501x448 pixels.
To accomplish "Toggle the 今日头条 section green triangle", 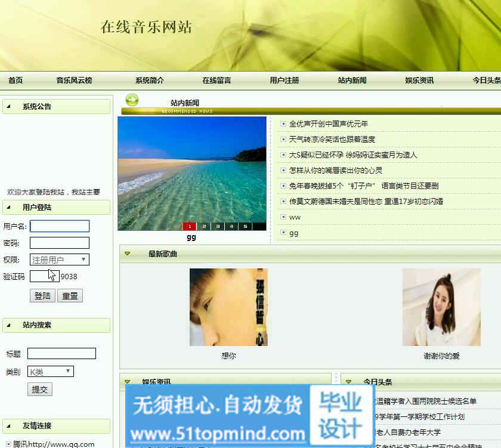I will (348, 382).
